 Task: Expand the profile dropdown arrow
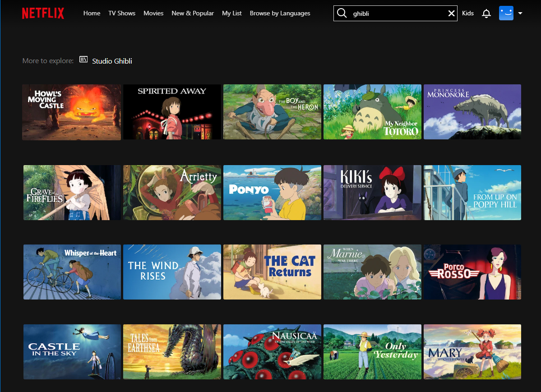coord(520,14)
